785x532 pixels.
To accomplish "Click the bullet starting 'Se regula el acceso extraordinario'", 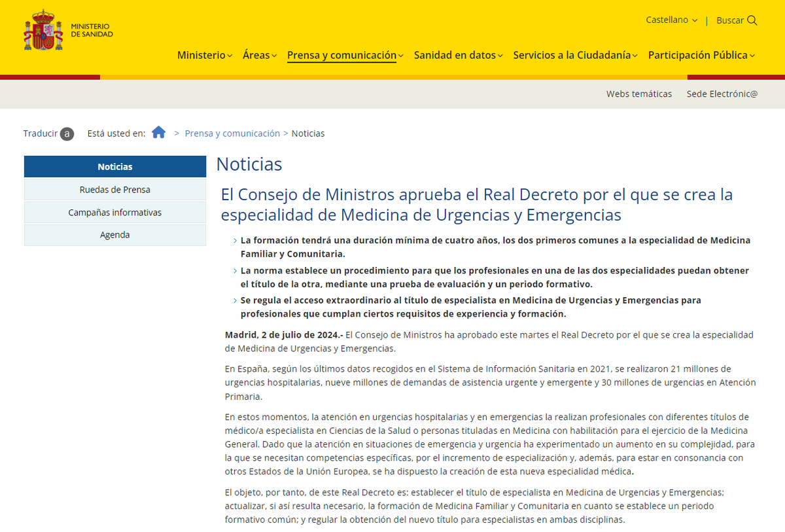I will tap(471, 308).
